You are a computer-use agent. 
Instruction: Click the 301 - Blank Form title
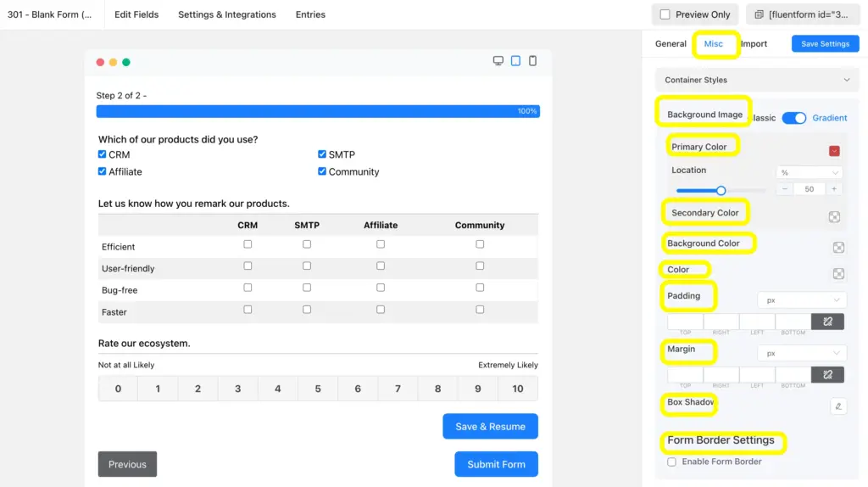click(49, 14)
